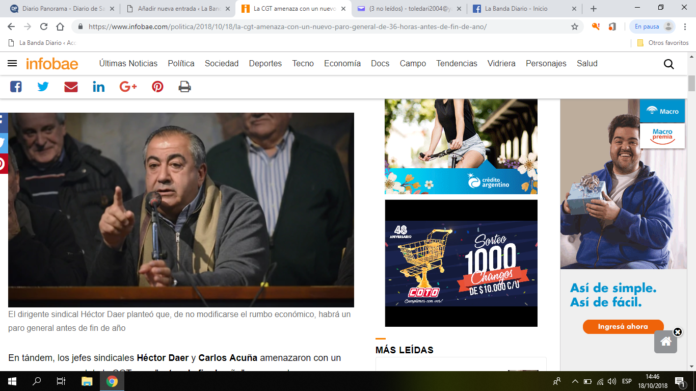Open Personajes section
Image resolution: width=696 pixels, height=391 pixels.
click(x=546, y=63)
